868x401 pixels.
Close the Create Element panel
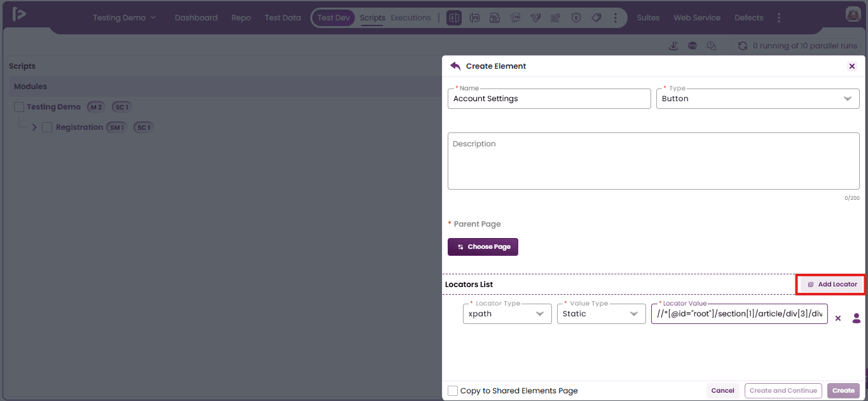(852, 66)
